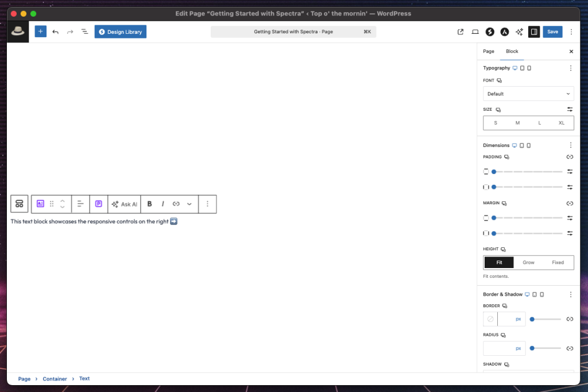Click the text alignment icon in block toolbar
The width and height of the screenshot is (588, 392).
[80, 204]
